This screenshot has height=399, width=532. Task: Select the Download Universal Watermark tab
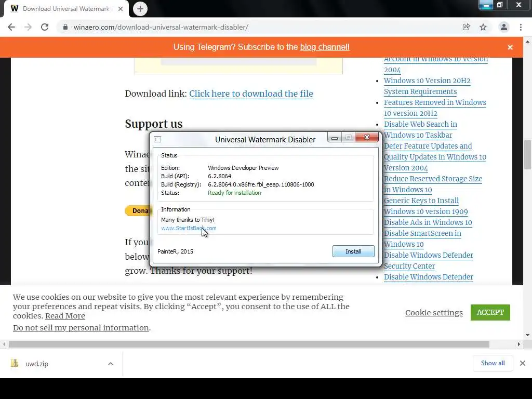coord(66,9)
